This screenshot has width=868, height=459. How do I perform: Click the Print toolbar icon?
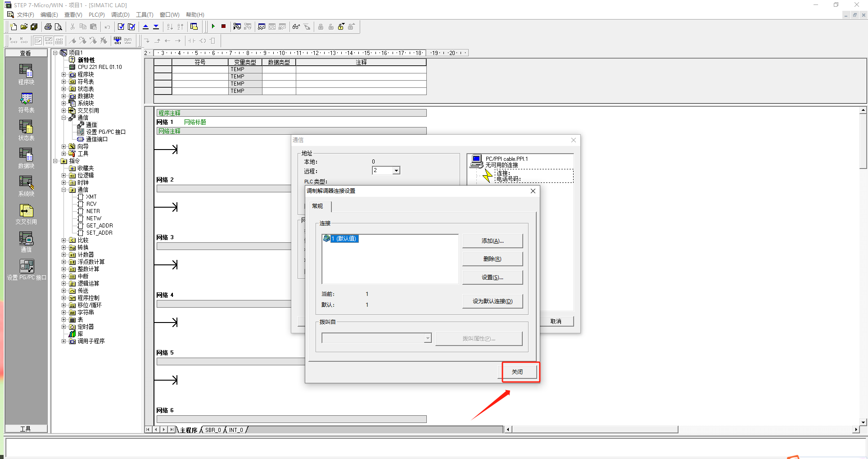coord(48,27)
